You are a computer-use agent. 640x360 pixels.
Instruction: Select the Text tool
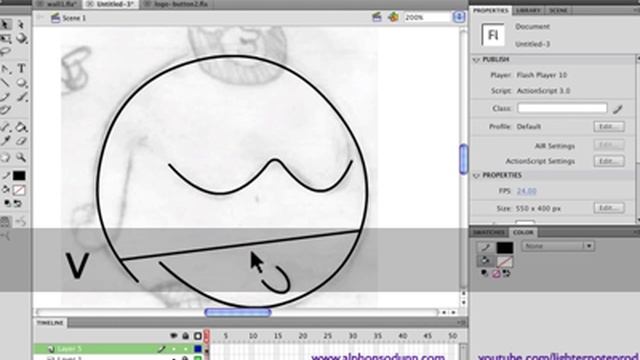click(21, 69)
